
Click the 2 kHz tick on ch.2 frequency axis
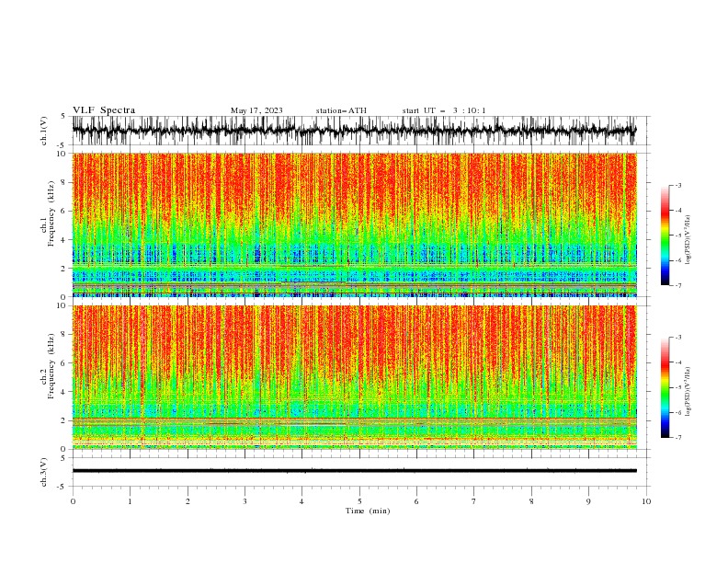click(65, 420)
